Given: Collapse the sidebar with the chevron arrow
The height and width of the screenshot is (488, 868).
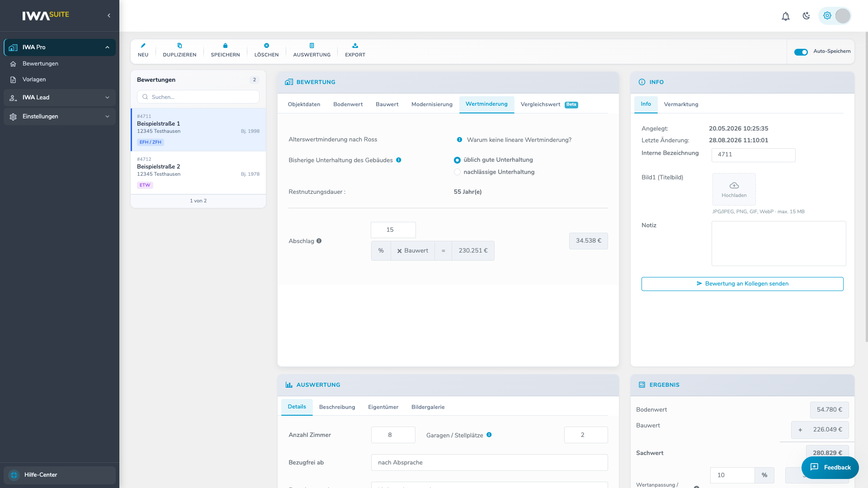Looking at the screenshot, I should pyautogui.click(x=109, y=15).
